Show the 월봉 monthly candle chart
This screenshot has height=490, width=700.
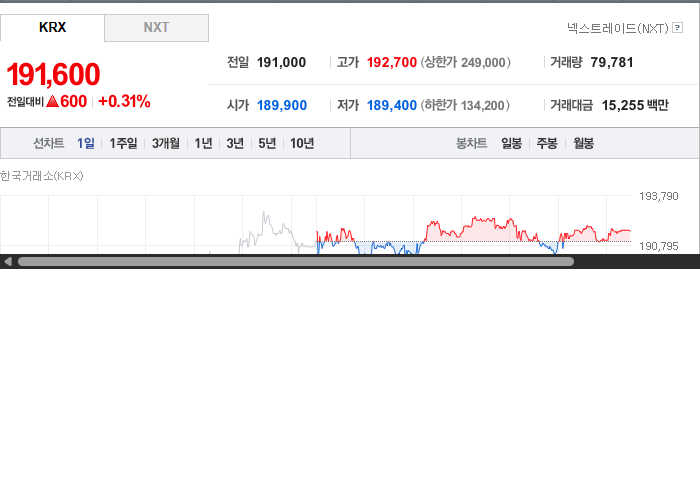click(583, 143)
